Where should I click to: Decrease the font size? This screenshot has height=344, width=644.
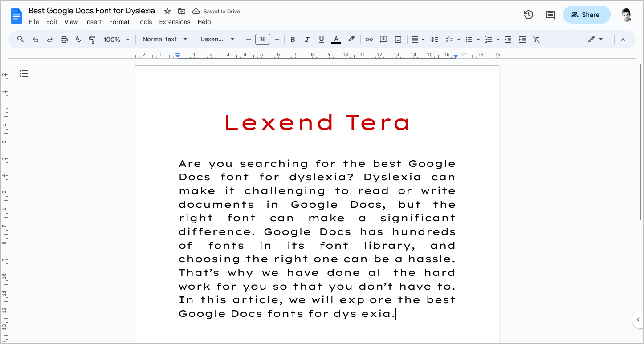pos(249,40)
